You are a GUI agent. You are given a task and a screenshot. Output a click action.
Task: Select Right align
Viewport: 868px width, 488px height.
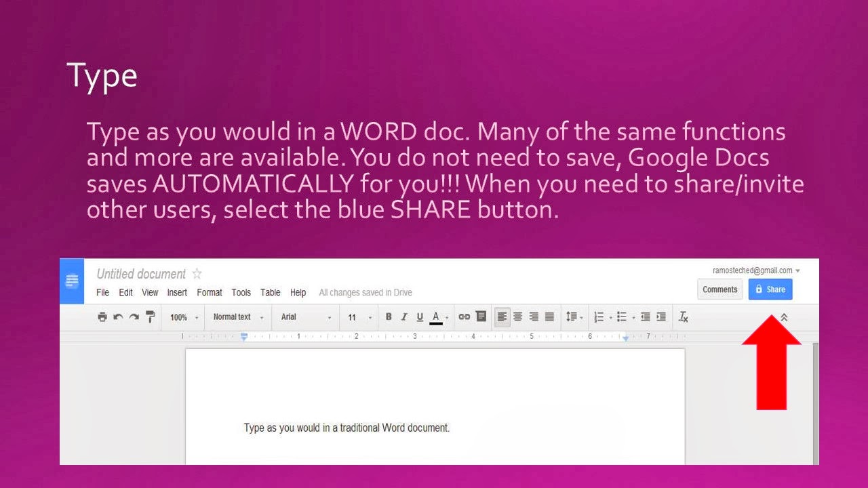click(x=534, y=317)
